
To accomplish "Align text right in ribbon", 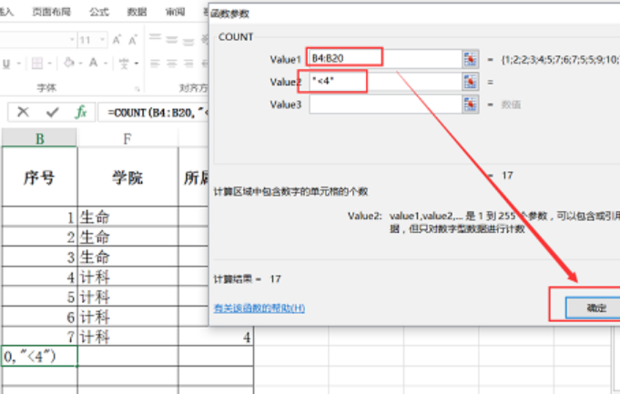I will point(188,63).
